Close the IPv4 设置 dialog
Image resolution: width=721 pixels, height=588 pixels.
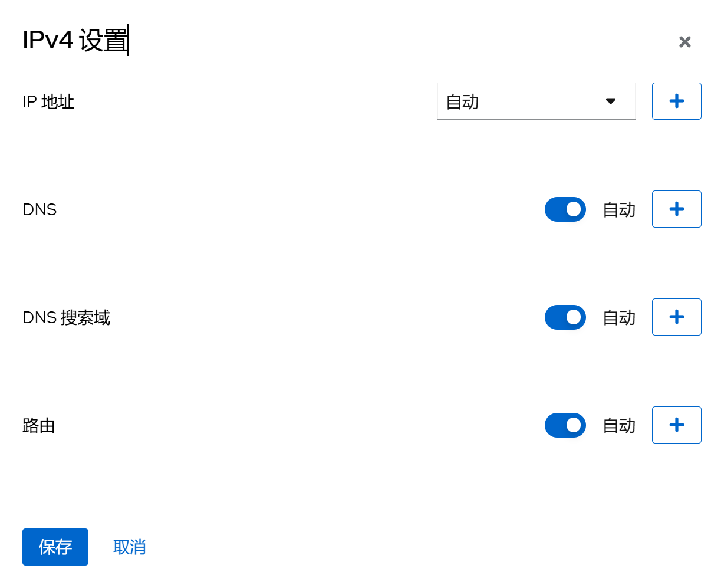(684, 42)
